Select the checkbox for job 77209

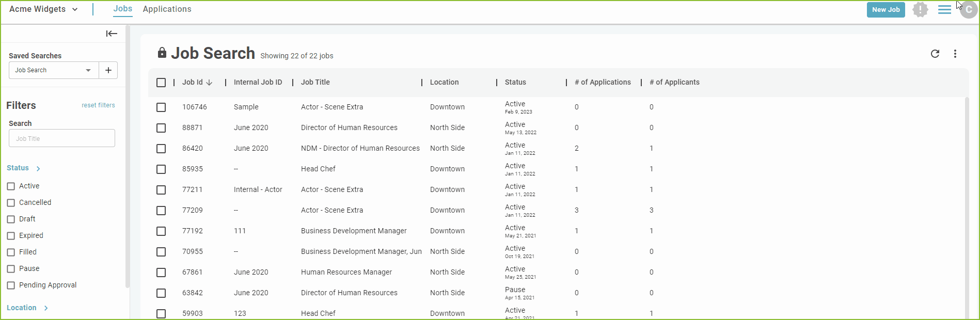[x=161, y=211]
